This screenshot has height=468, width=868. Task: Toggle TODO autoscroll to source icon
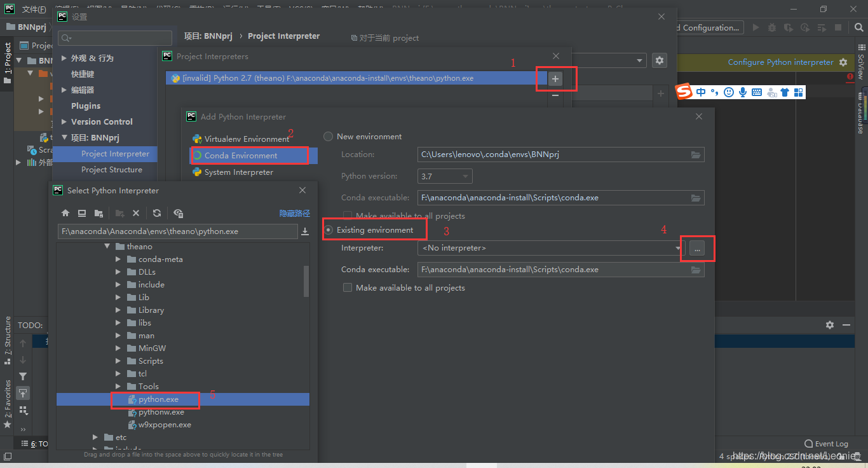click(x=23, y=393)
